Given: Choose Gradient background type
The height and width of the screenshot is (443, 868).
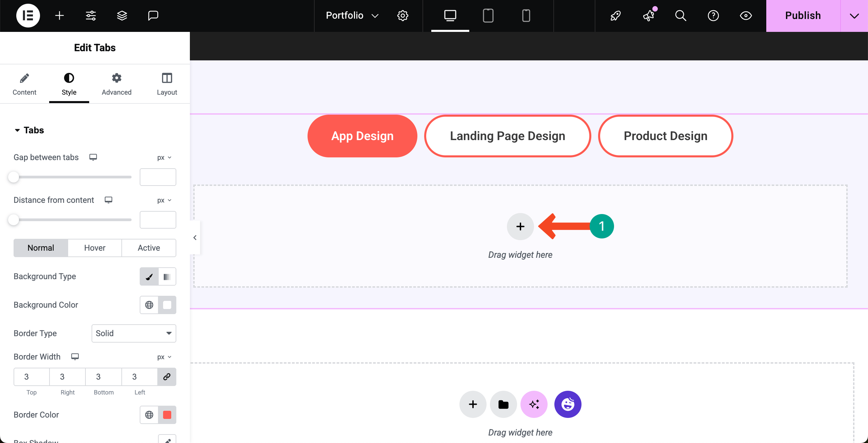Looking at the screenshot, I should (x=167, y=276).
